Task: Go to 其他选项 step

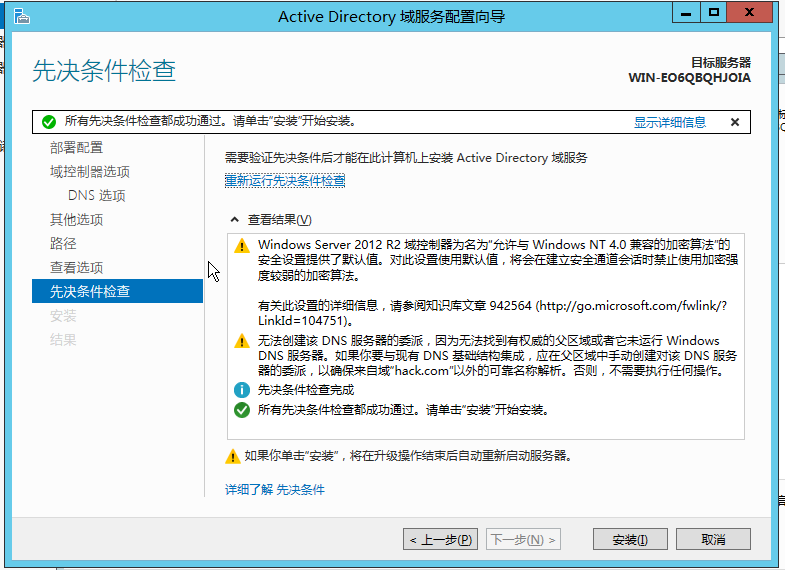Action: [76, 220]
